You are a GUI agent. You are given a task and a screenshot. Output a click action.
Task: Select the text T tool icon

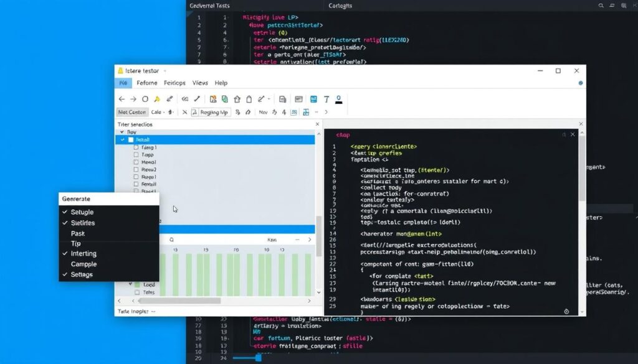[326, 99]
